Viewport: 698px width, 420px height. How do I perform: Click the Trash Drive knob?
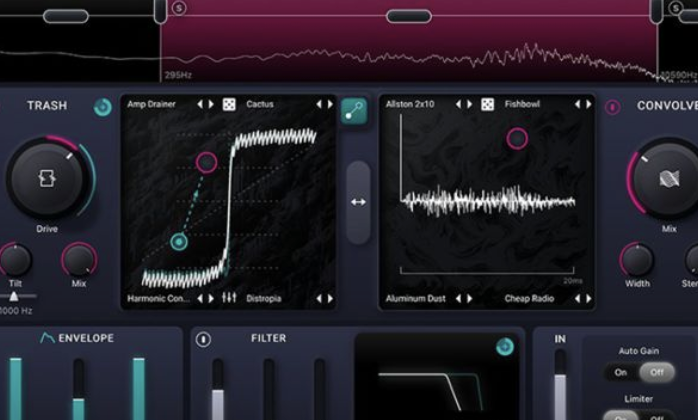coord(47,178)
